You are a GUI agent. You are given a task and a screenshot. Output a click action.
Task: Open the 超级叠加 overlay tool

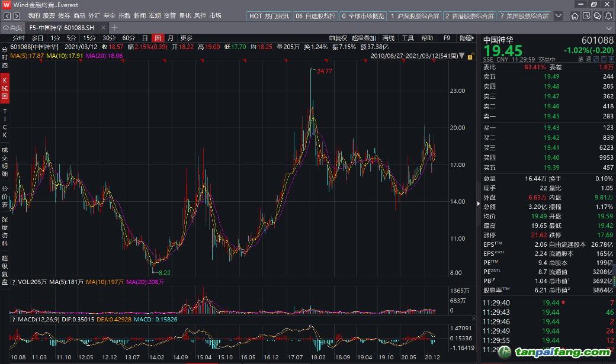(364, 38)
